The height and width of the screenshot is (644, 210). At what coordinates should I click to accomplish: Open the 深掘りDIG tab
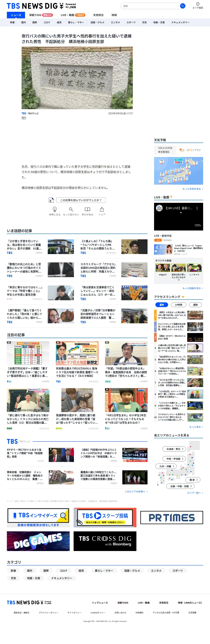pos(41,15)
